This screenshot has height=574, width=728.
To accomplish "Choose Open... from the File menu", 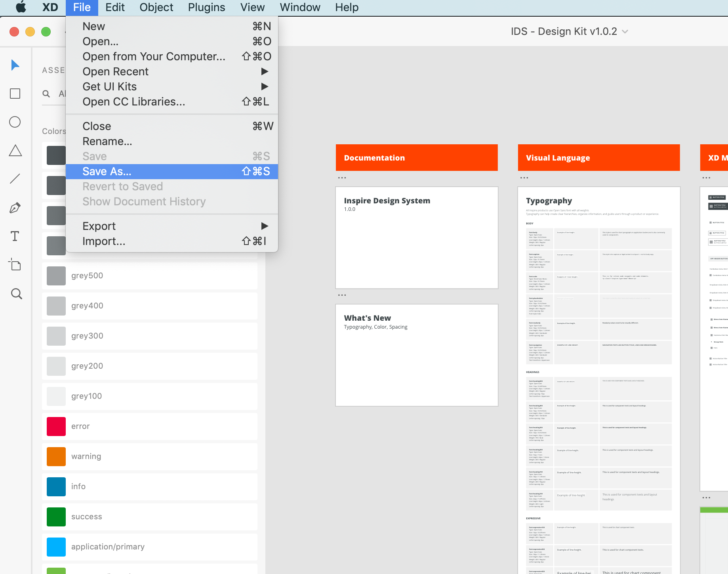I will pyautogui.click(x=172, y=41).
